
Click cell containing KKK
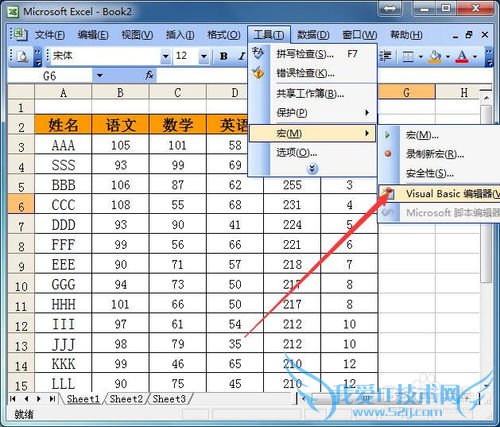coord(63,364)
